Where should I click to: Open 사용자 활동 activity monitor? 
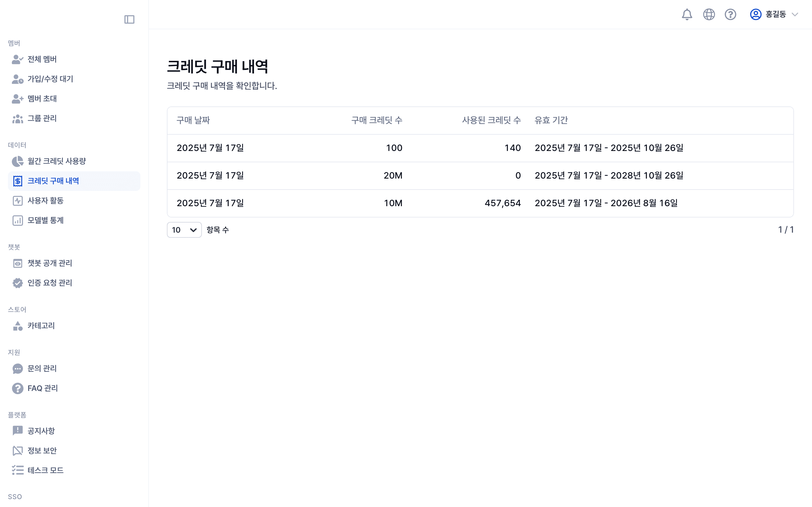tap(46, 201)
